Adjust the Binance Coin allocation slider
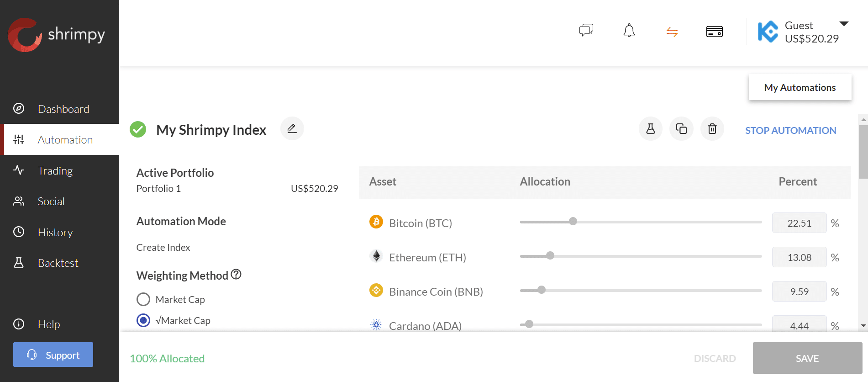 point(542,290)
